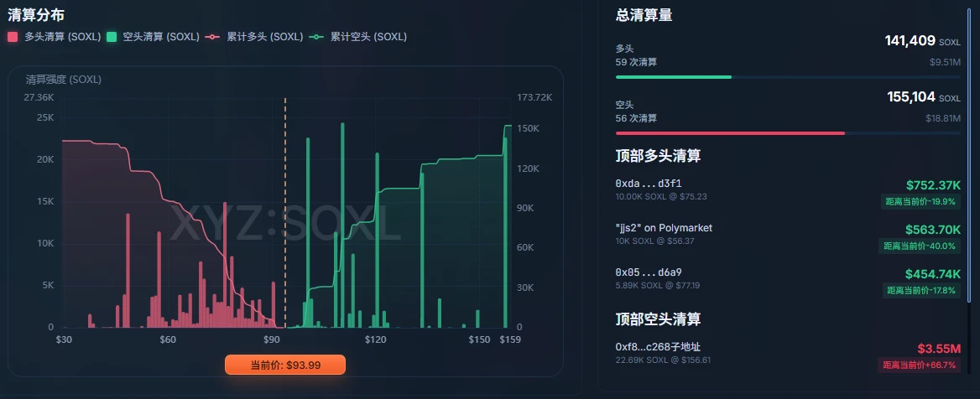Click the 距离当前价-19.9% badge

pyautogui.click(x=921, y=202)
